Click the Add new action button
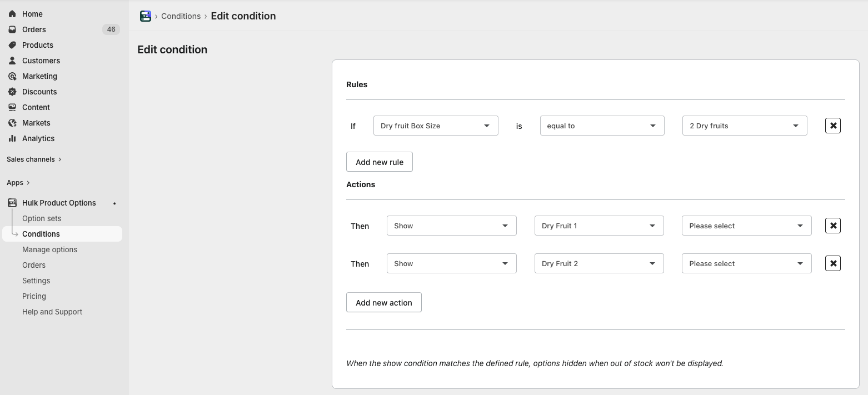868x395 pixels. [x=383, y=302]
